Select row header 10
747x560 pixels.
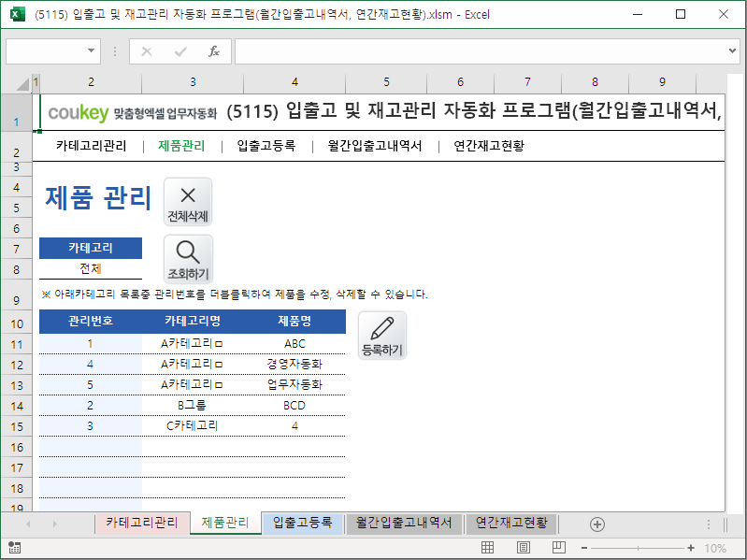(x=17, y=323)
